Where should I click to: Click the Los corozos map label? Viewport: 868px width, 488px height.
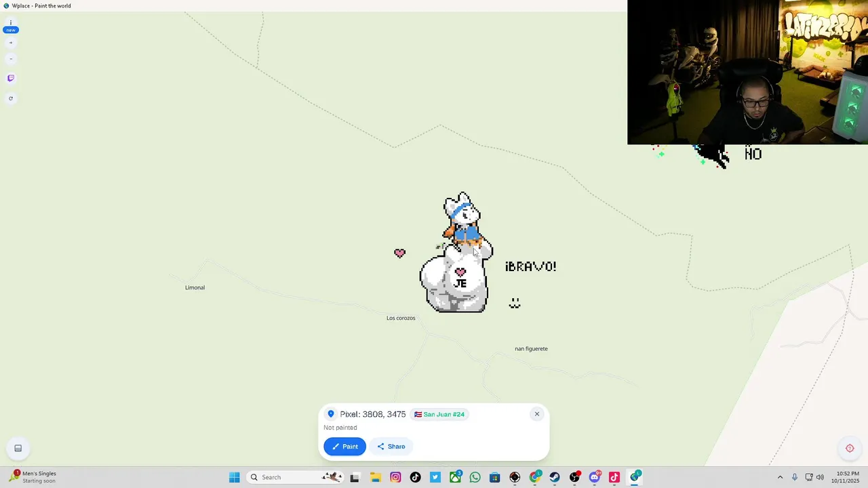pos(401,318)
